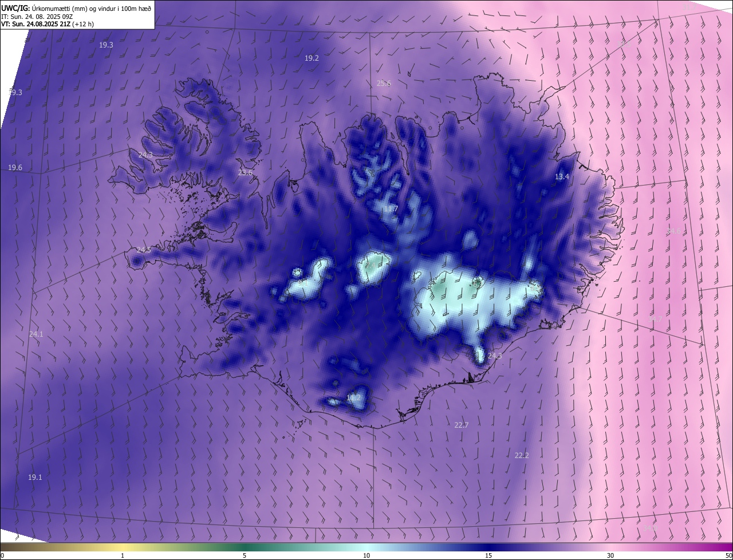Image resolution: width=733 pixels, height=560 pixels.
Task: Select the 24.1 value label on the map
Action: [x=36, y=334]
